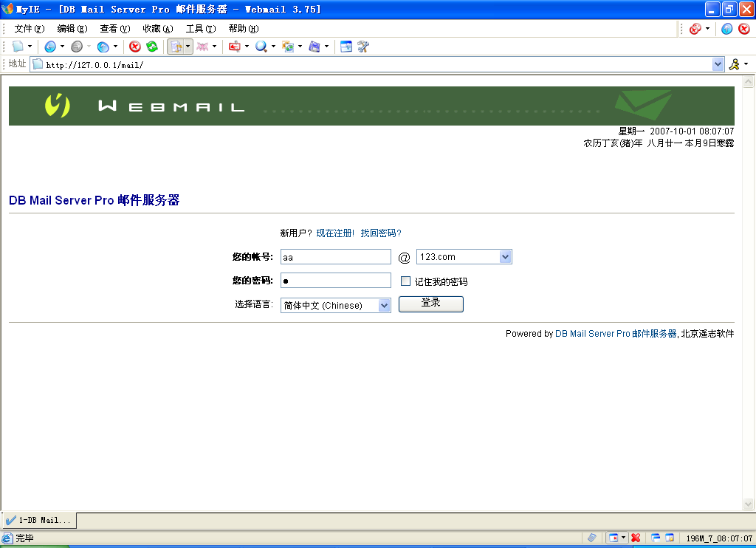Tick the 记住我的密码 checkbox
The width and height of the screenshot is (756, 548).
[406, 281]
